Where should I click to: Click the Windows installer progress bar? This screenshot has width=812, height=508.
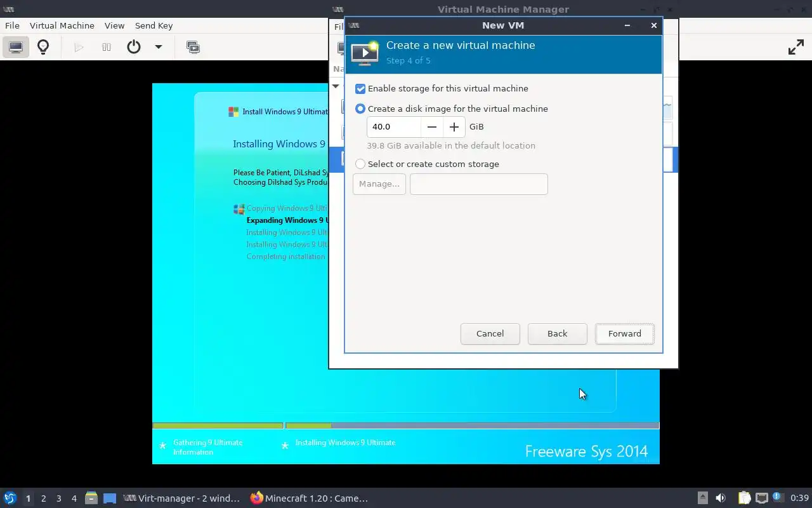[x=406, y=425]
